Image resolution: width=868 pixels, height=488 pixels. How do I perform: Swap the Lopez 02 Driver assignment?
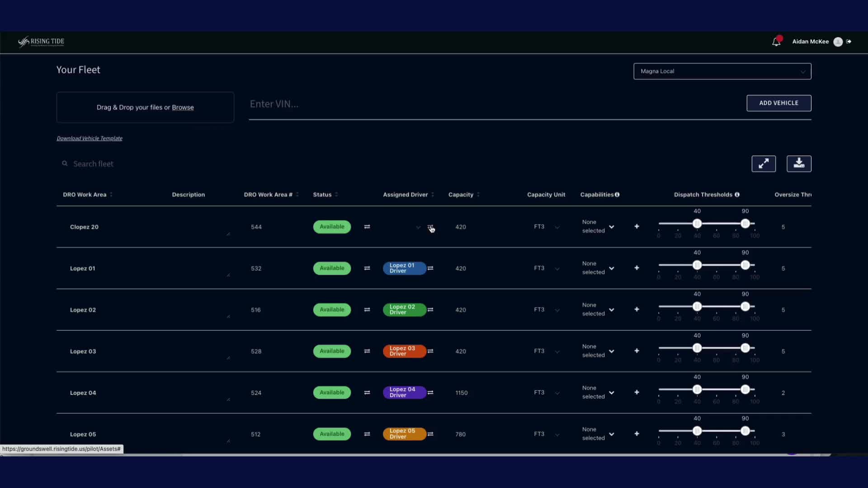click(430, 310)
